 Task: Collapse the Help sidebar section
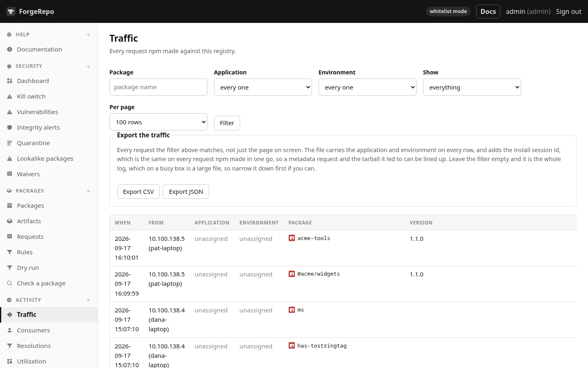click(88, 35)
